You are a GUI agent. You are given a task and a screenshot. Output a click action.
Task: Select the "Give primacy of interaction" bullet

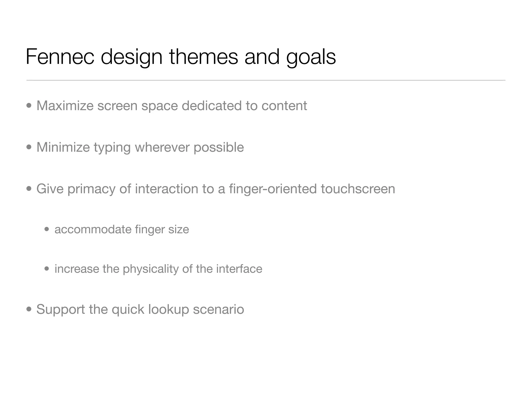point(216,189)
